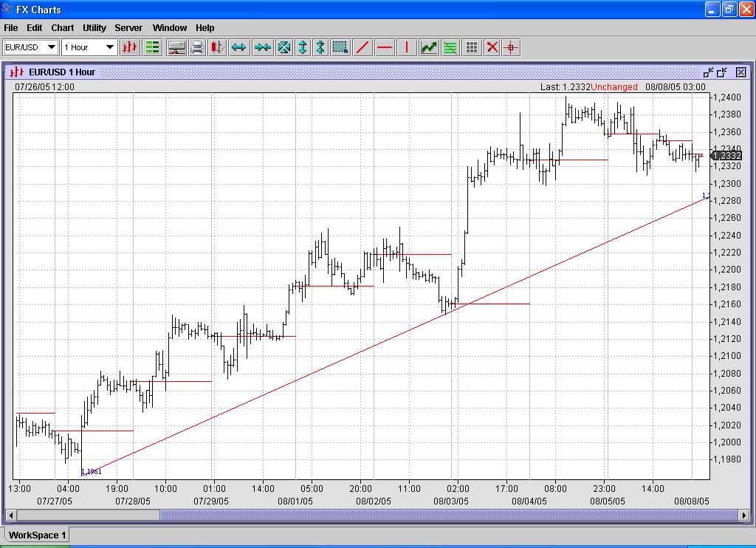Click the expand horizontally arrows icon
This screenshot has height=548, width=756.
coord(239,47)
